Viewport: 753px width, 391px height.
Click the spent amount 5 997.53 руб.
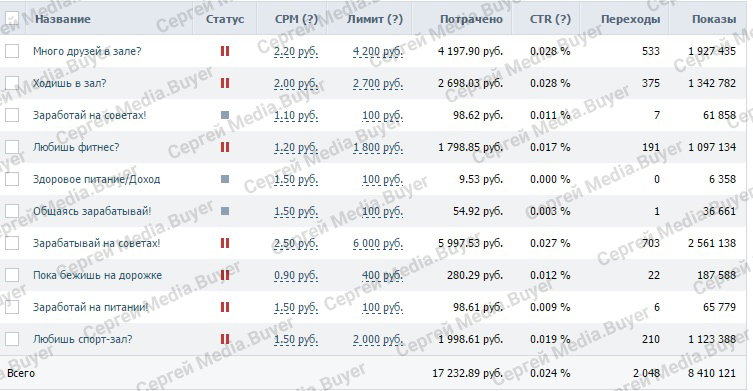coord(471,243)
